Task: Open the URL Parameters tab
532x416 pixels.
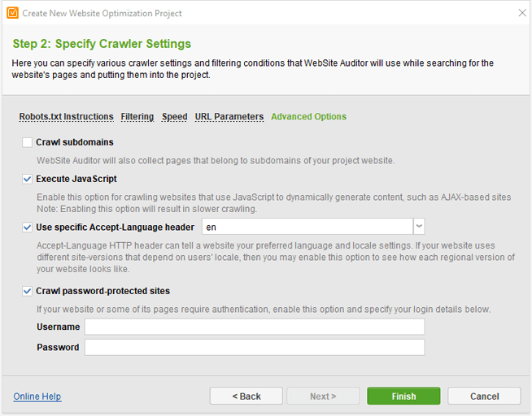Action: click(x=229, y=117)
